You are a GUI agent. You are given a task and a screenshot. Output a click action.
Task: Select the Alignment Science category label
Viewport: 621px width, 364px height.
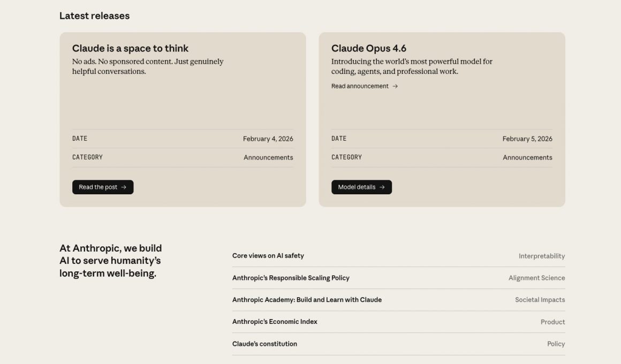tap(536, 278)
